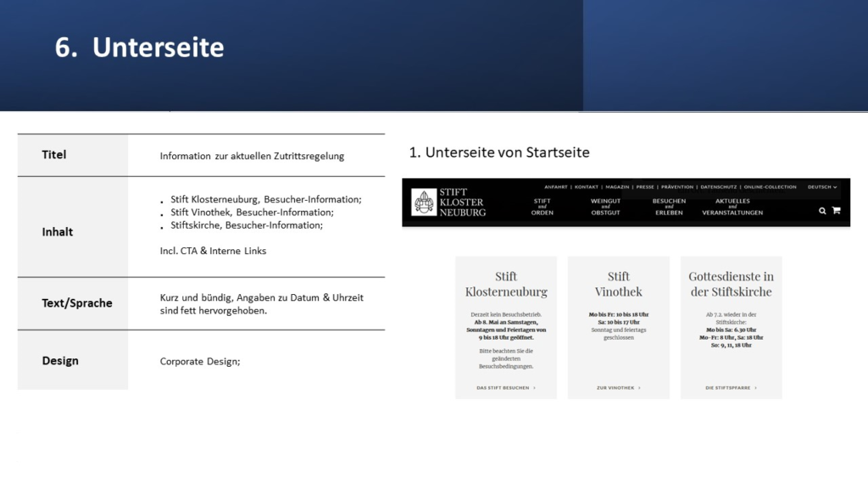Open the Datenschutz link
Screen dimensions: 868x488
click(718, 187)
